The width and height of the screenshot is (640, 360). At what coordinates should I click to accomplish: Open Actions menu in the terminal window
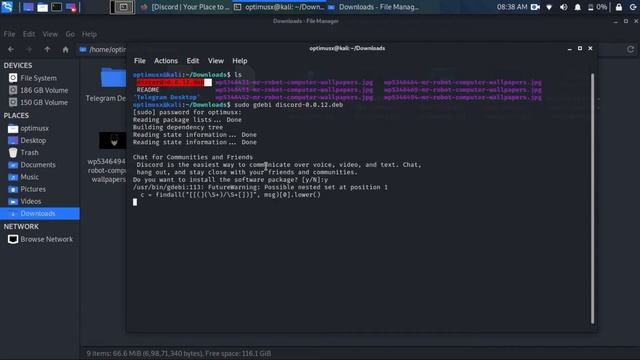point(166,61)
